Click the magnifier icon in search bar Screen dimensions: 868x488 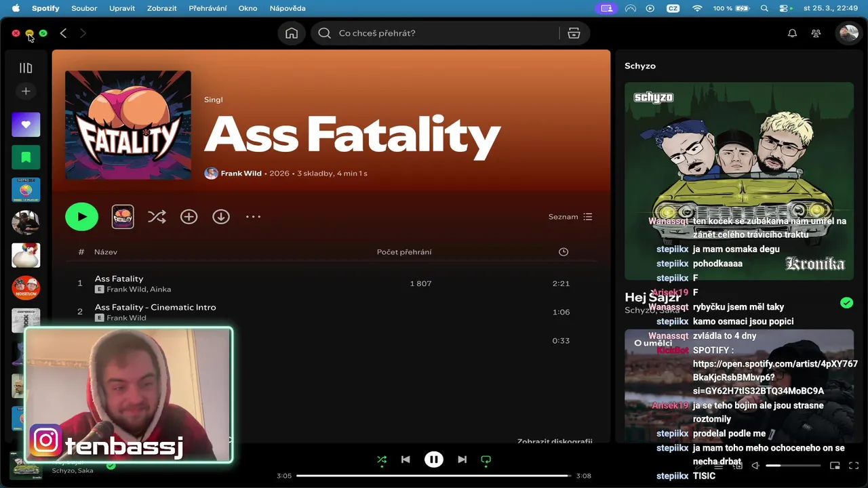click(x=325, y=33)
